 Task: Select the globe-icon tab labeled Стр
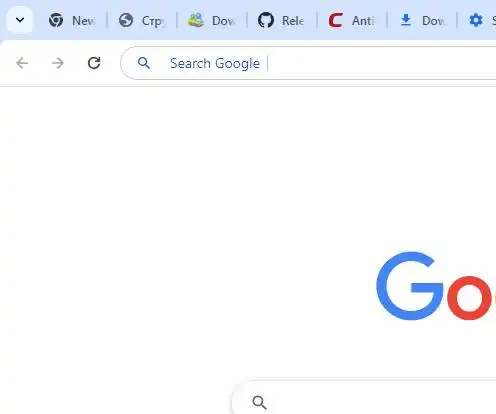[x=142, y=21]
